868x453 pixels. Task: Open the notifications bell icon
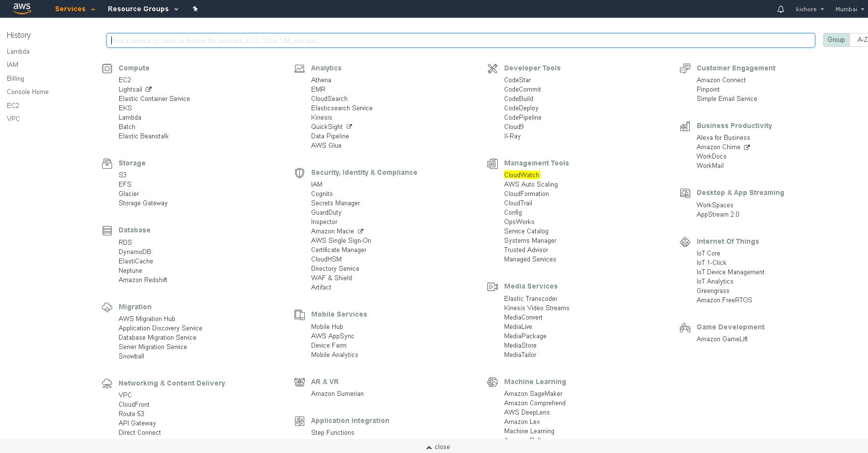pyautogui.click(x=780, y=9)
